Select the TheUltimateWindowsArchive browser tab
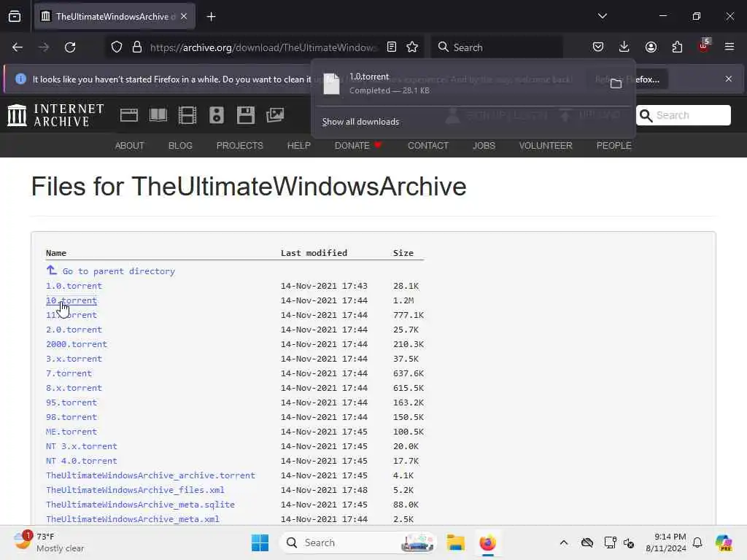Screen dimensions: 747x560 (x=115, y=17)
